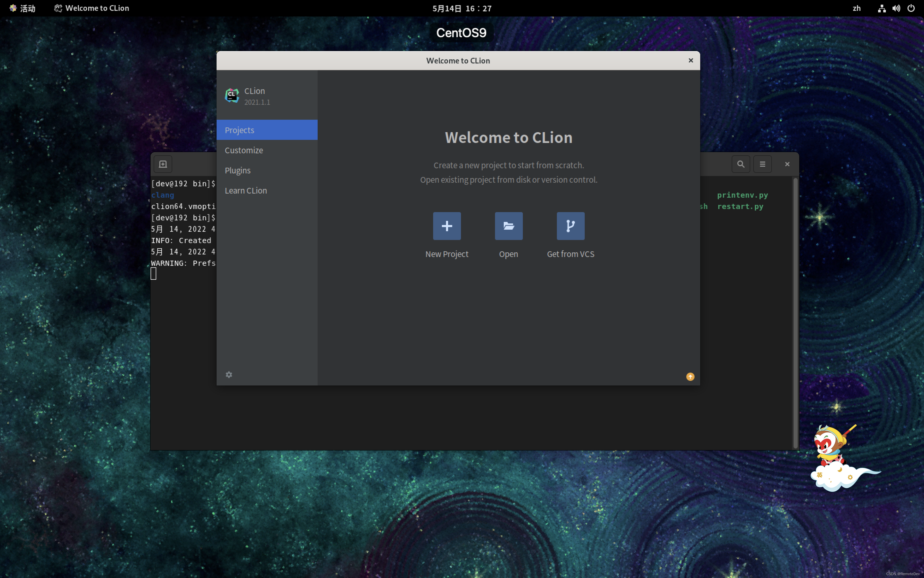Click the terminal cursor block

[153, 274]
